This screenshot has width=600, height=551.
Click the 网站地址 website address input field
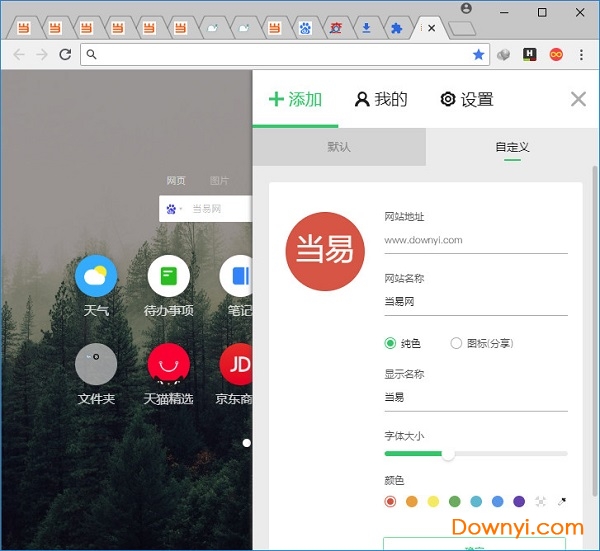[x=475, y=240]
